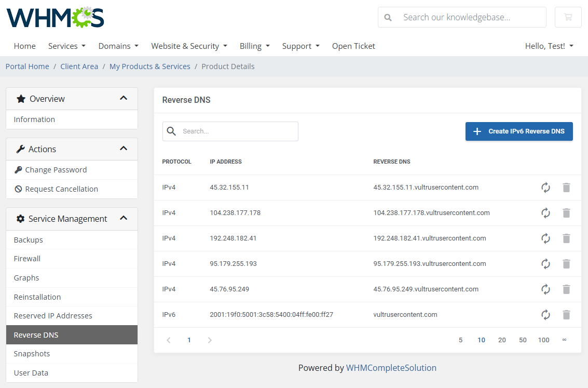Click the Create IPv6 Reverse DNS button
The image size is (588, 388).
pos(519,131)
